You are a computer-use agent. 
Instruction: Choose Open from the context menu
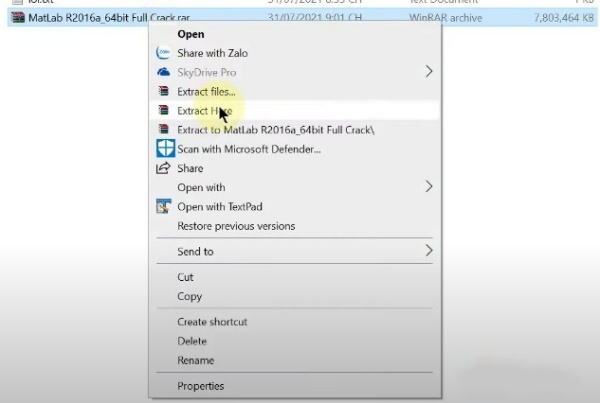coord(191,34)
